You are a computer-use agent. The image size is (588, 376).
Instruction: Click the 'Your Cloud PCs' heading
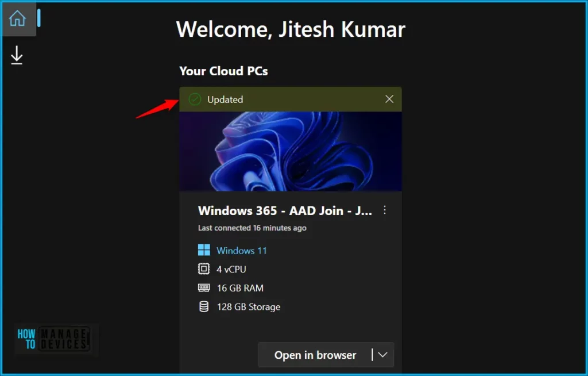tap(223, 71)
